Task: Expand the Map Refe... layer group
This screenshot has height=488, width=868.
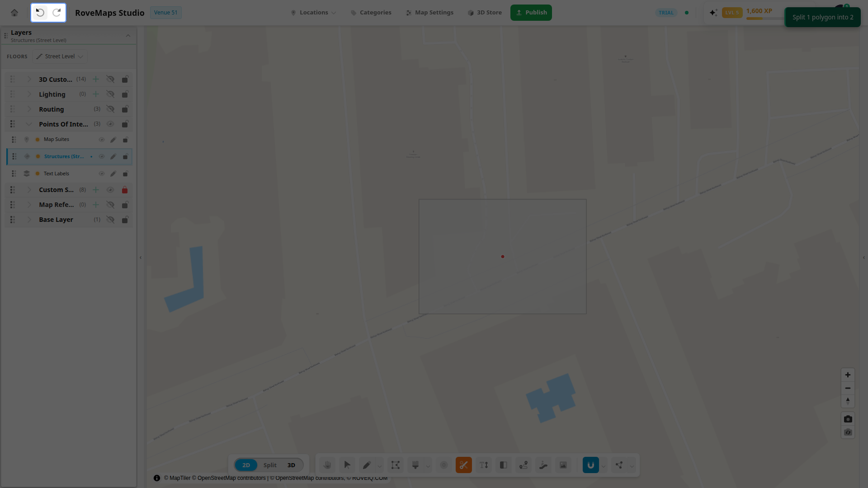Action: [29, 205]
